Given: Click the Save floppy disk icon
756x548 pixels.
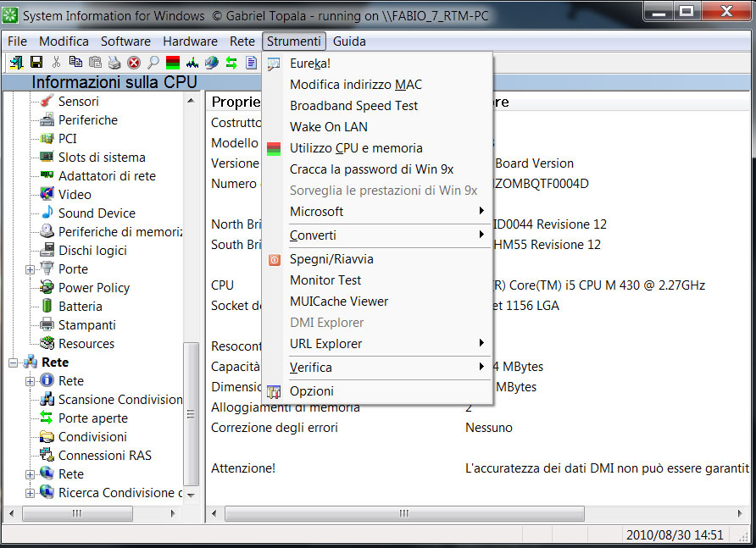Looking at the screenshot, I should [36, 62].
